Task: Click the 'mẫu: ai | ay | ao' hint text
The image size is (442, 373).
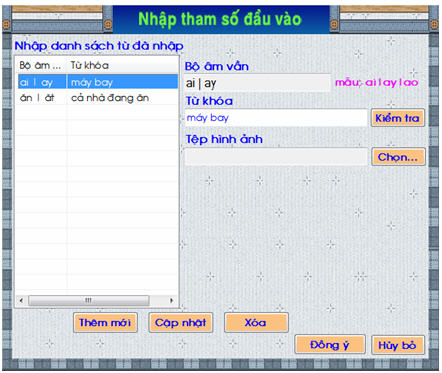Action: pyautogui.click(x=377, y=82)
